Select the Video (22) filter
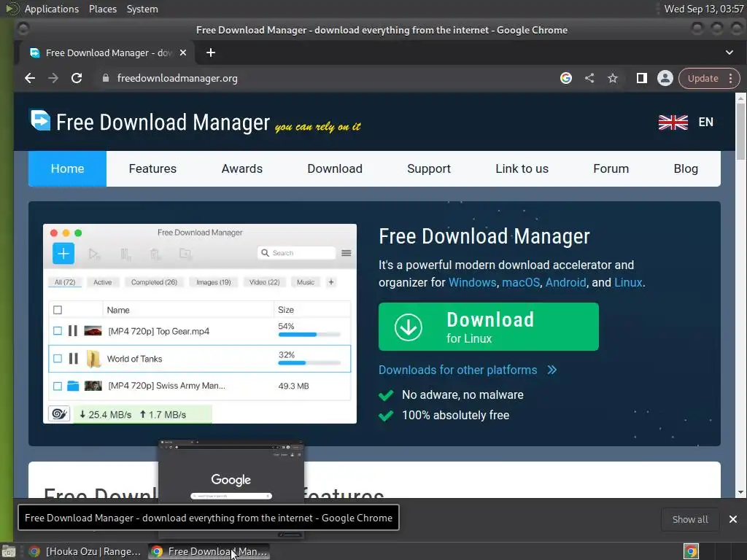The height and width of the screenshot is (560, 747). click(x=264, y=282)
